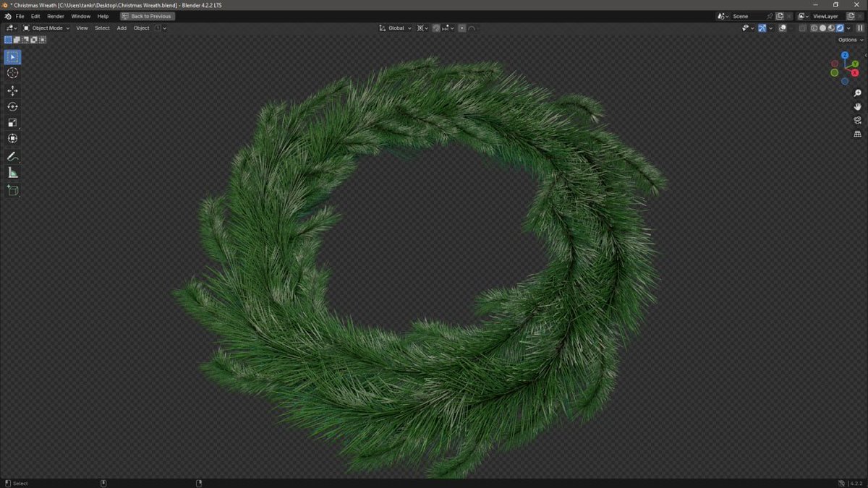Activate the Annotate tool
The height and width of the screenshot is (488, 868).
pyautogui.click(x=12, y=157)
